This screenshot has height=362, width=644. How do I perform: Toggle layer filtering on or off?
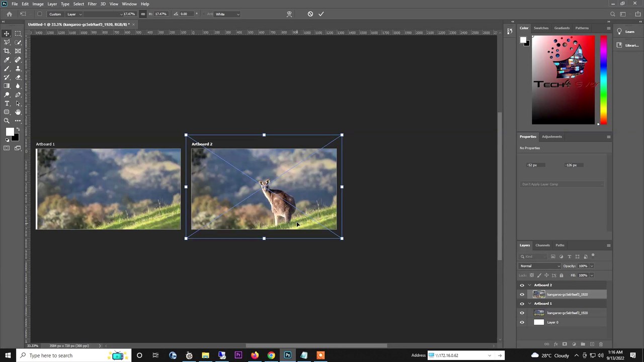click(593, 256)
